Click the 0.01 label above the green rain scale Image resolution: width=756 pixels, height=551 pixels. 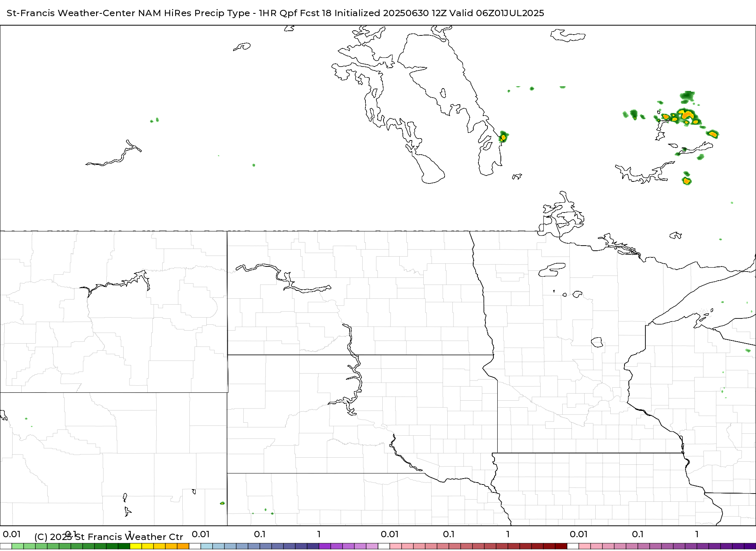click(12, 534)
